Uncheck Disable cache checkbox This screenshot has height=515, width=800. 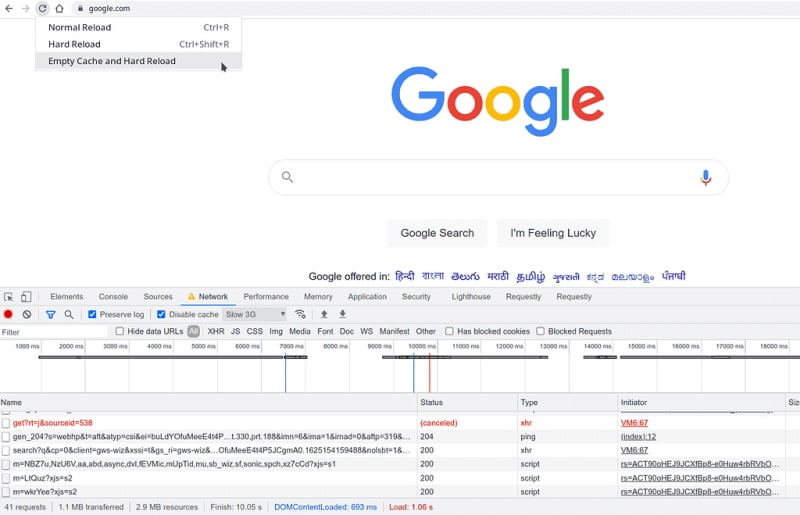(x=161, y=314)
